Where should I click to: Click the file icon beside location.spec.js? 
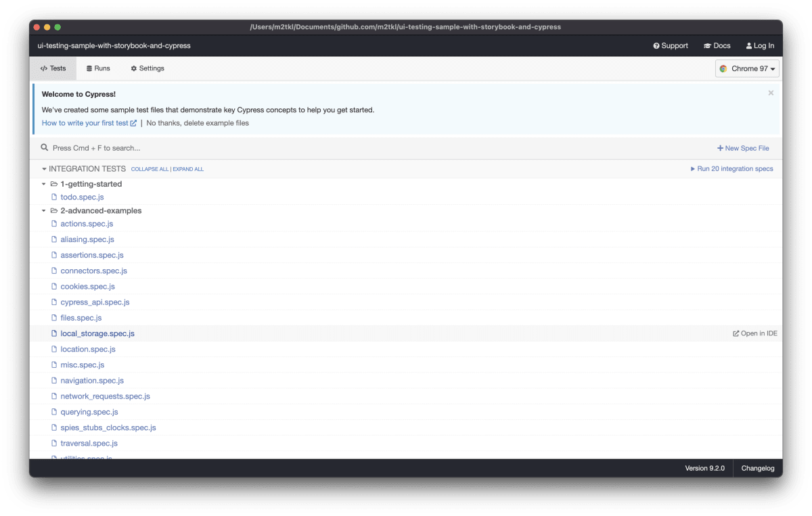tap(54, 349)
